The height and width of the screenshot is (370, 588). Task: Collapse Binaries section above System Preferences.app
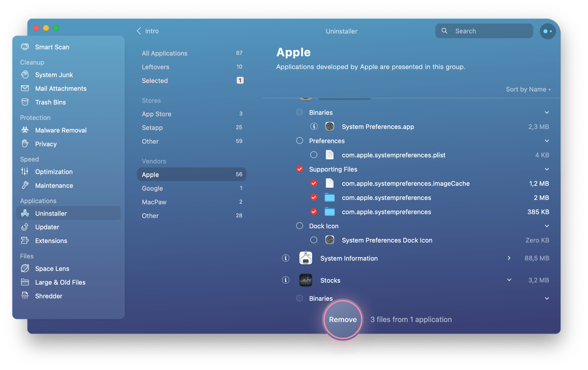(x=547, y=113)
